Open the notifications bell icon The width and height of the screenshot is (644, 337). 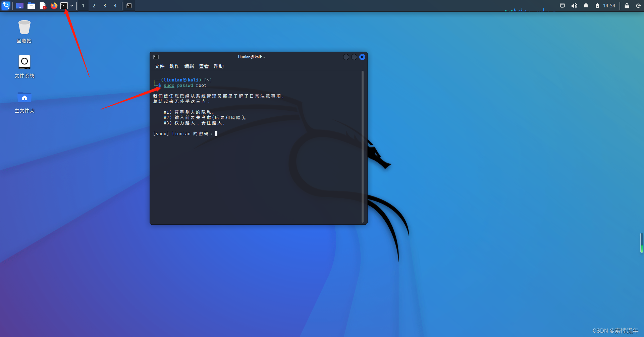pyautogui.click(x=586, y=6)
